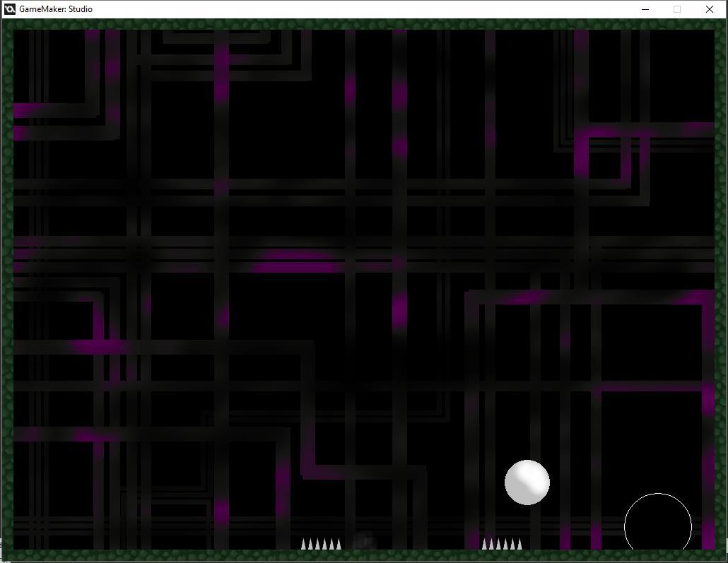Viewport: 728px width, 563px height.
Task: Click the right group of white spikes
Action: (502, 544)
